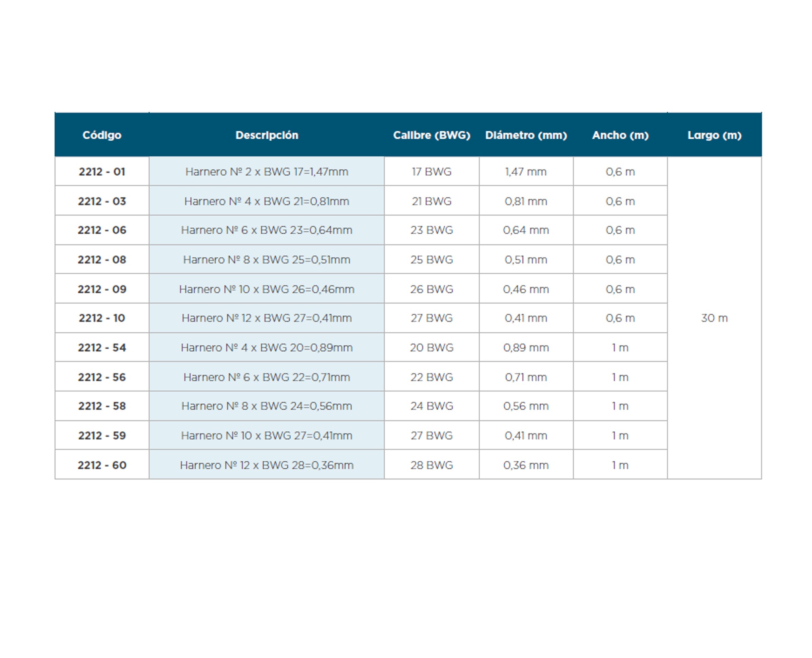
Task: Click description Harnero Nº 12 x BWG 27=0,41mm
Action: pos(267,318)
